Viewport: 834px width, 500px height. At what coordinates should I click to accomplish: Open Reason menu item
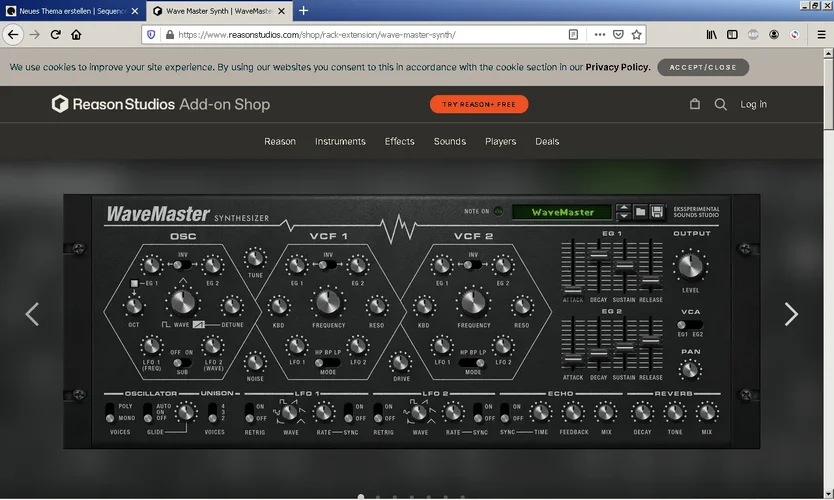[x=280, y=141]
